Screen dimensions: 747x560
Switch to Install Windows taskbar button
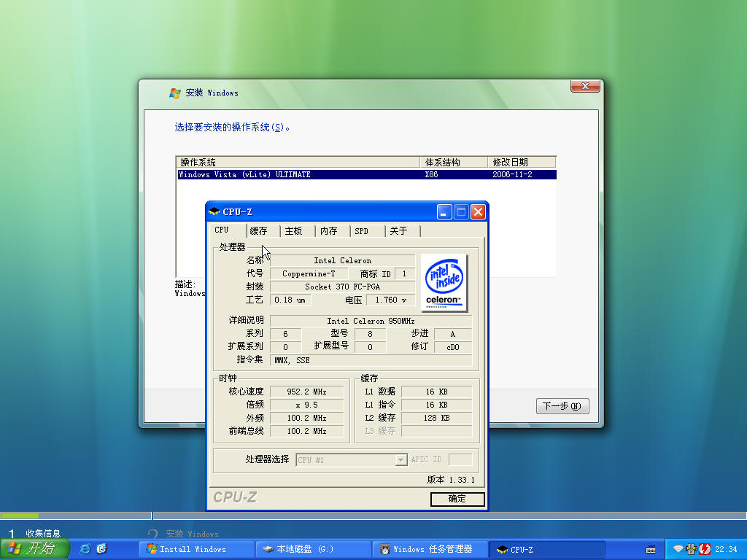pyautogui.click(x=196, y=549)
